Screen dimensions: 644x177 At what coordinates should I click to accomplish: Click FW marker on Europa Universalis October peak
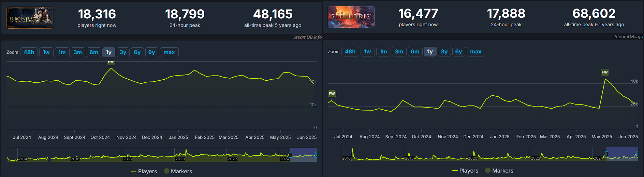(111, 63)
